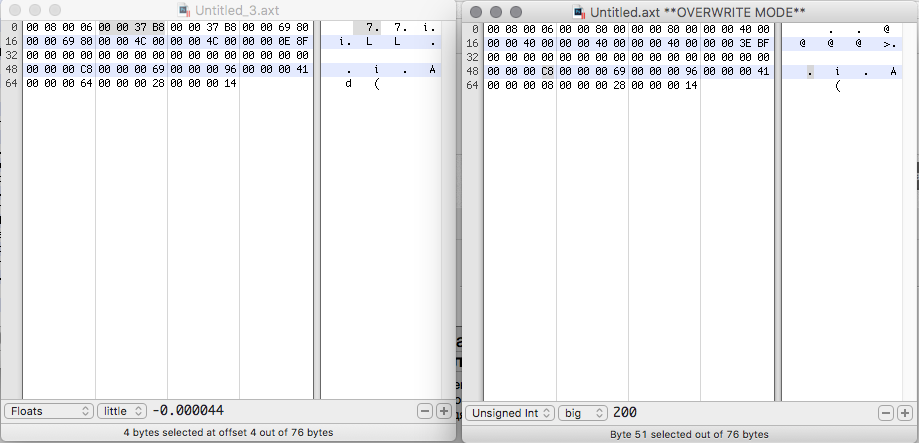This screenshot has width=919, height=443.
Task: Click bytes 00 00 0E 8F in Untitled_3.axt
Action: tap(276, 41)
